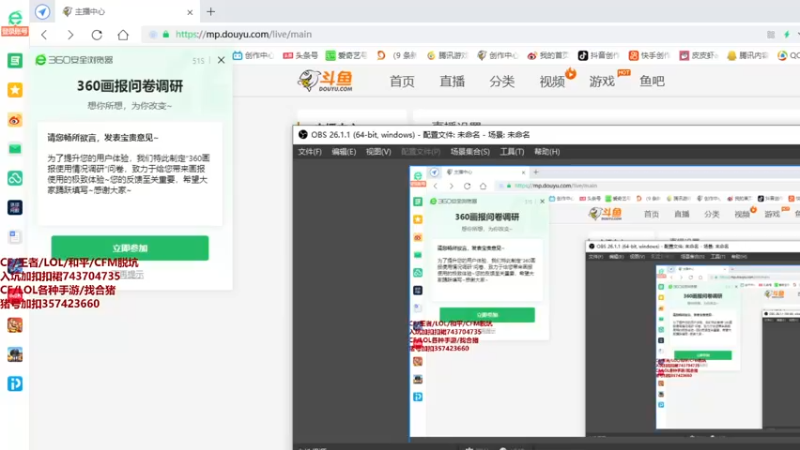Viewport: 800px width, 450px height.
Task: Open the dark blue app sidebar icon
Action: pyautogui.click(x=15, y=208)
